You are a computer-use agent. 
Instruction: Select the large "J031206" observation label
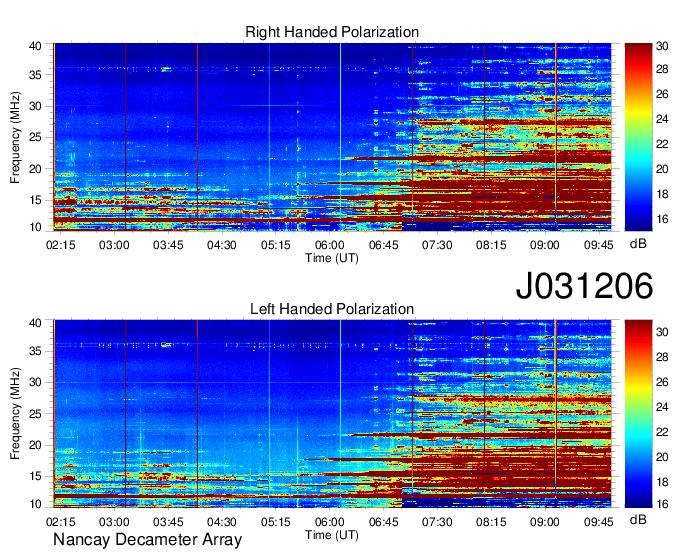click(x=584, y=286)
